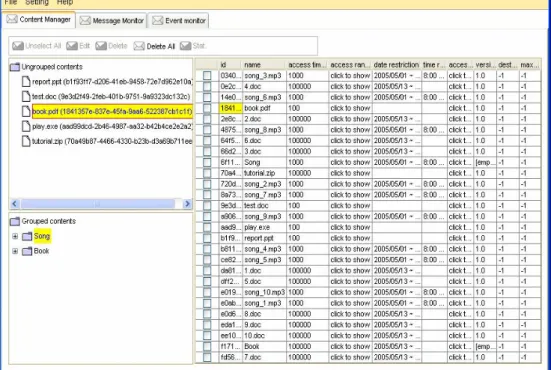The width and height of the screenshot is (551, 370).
Task: Click the Grouped contents folder icon
Action: pyautogui.click(x=15, y=221)
